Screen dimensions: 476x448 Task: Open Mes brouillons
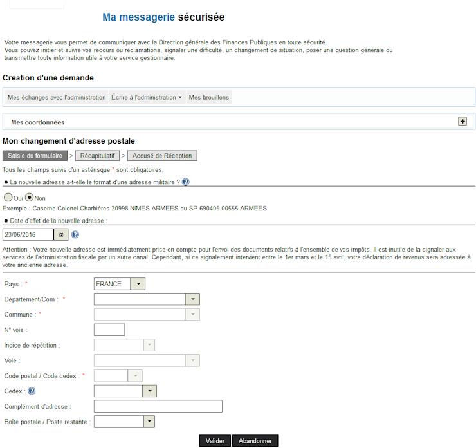209,97
